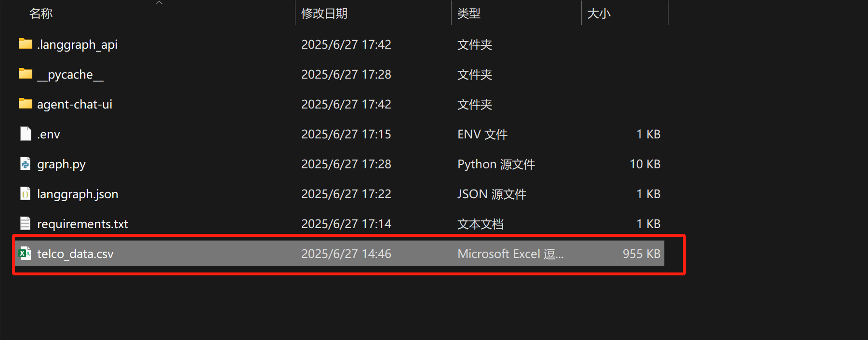The width and height of the screenshot is (868, 340).
Task: Click graph.py's date 2025/6/27 17:28
Action: (346, 164)
